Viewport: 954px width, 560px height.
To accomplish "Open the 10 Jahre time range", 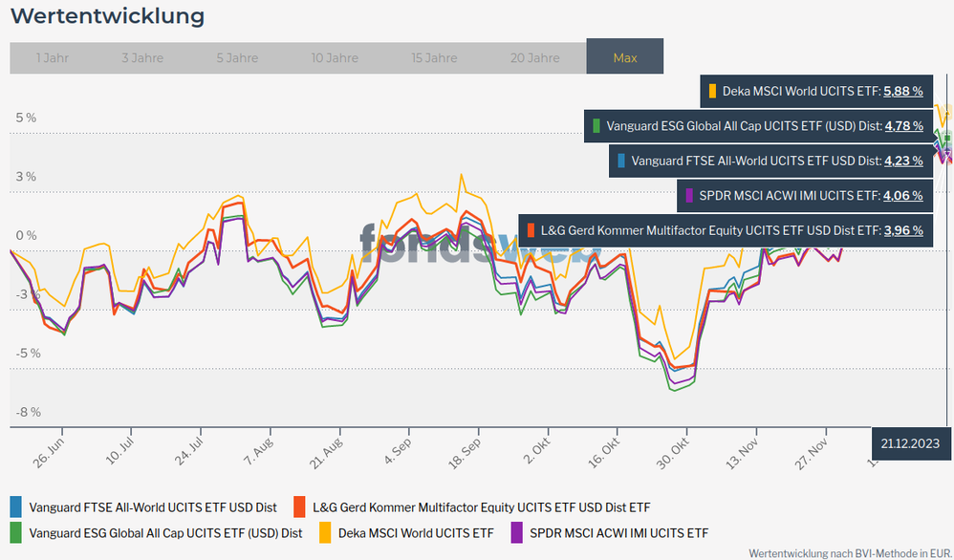I will (x=335, y=58).
